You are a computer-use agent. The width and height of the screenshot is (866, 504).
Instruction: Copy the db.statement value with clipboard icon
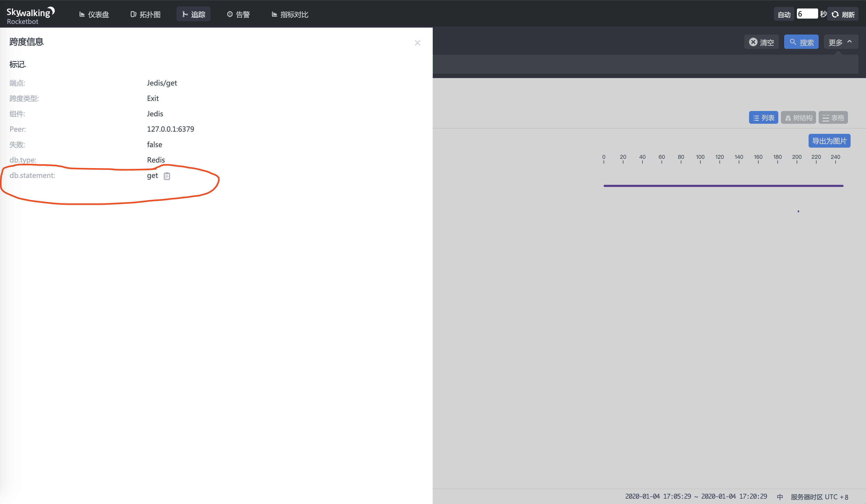[167, 176]
